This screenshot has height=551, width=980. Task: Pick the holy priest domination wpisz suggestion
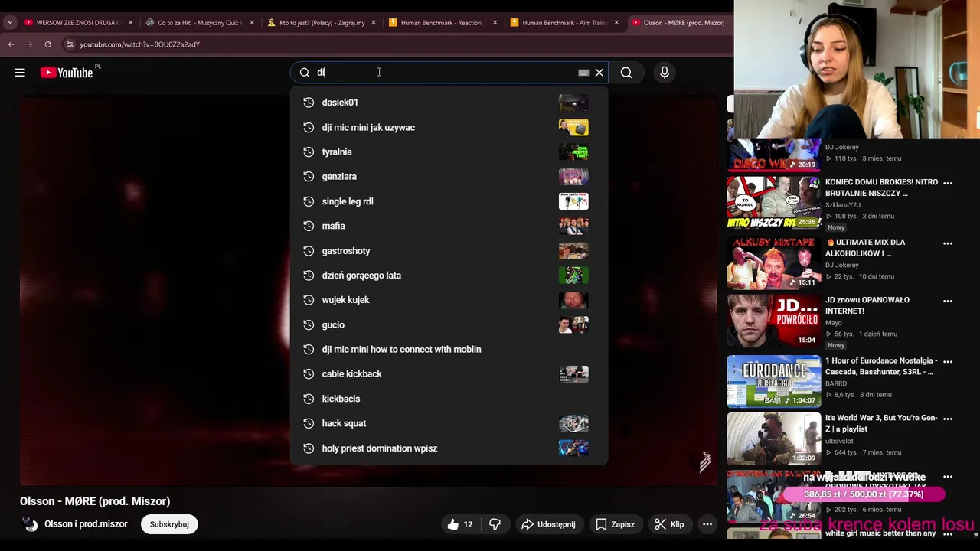tap(449, 448)
